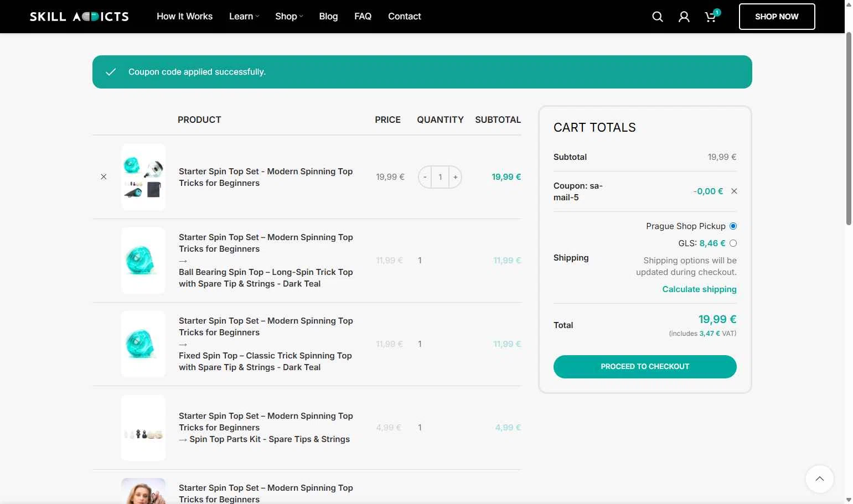Click Calculate shipping link
Image resolution: width=853 pixels, height=504 pixels.
699,289
